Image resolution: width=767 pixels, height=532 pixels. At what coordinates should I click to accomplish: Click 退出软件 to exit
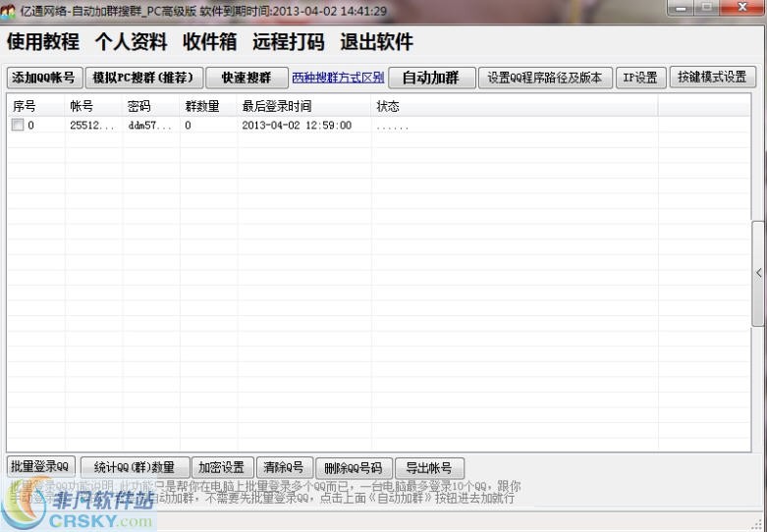[x=377, y=41]
